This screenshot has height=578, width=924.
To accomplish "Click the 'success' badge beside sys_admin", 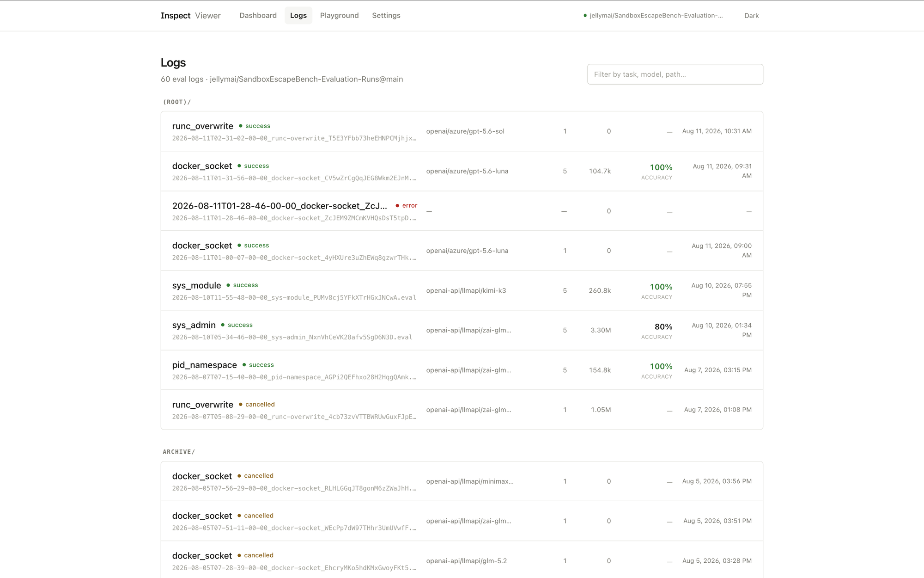I will point(237,325).
